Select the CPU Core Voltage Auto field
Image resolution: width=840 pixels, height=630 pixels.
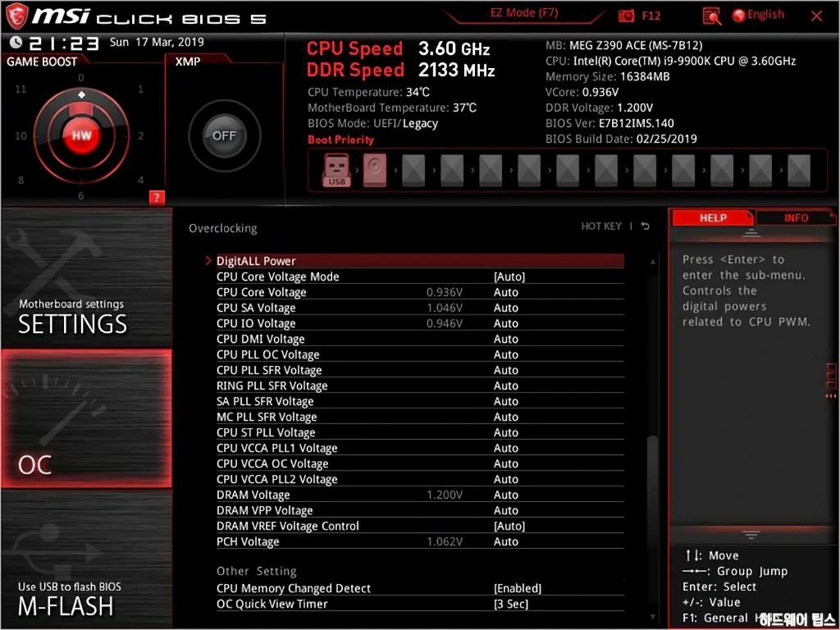click(x=505, y=293)
